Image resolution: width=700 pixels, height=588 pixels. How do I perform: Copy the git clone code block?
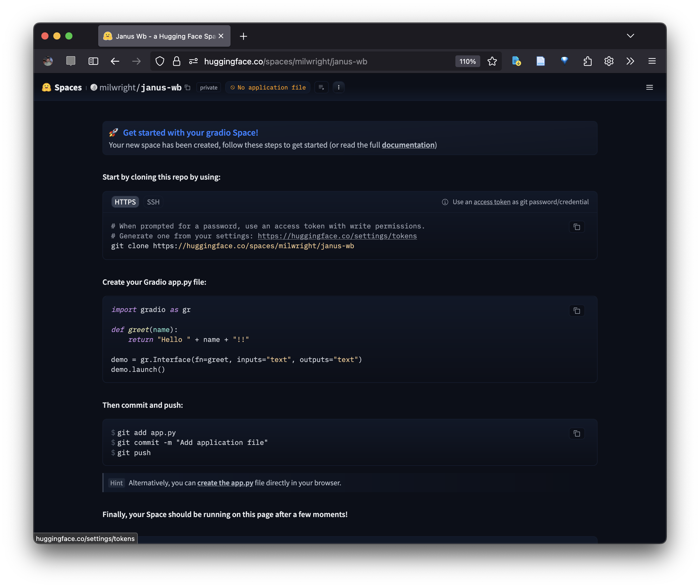pos(576,227)
